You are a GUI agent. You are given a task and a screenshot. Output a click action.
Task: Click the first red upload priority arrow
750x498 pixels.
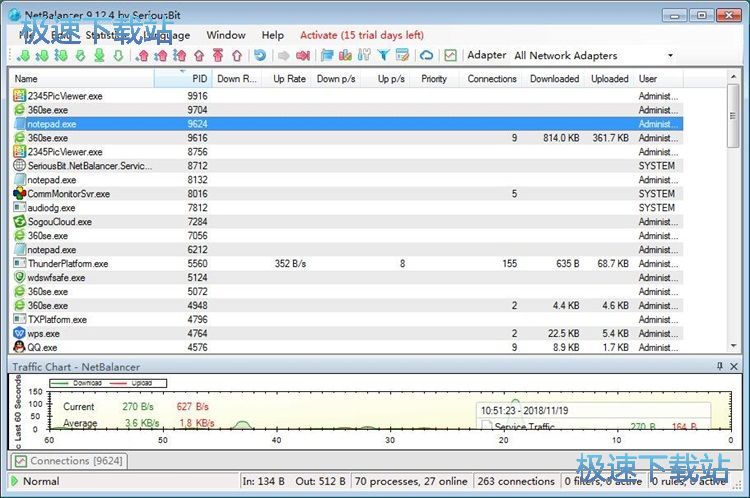point(142,55)
